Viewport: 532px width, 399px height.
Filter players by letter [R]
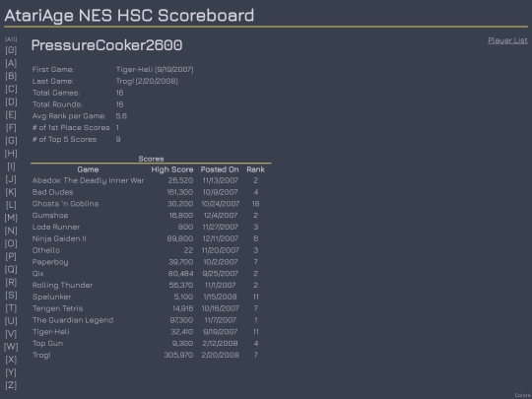11,283
